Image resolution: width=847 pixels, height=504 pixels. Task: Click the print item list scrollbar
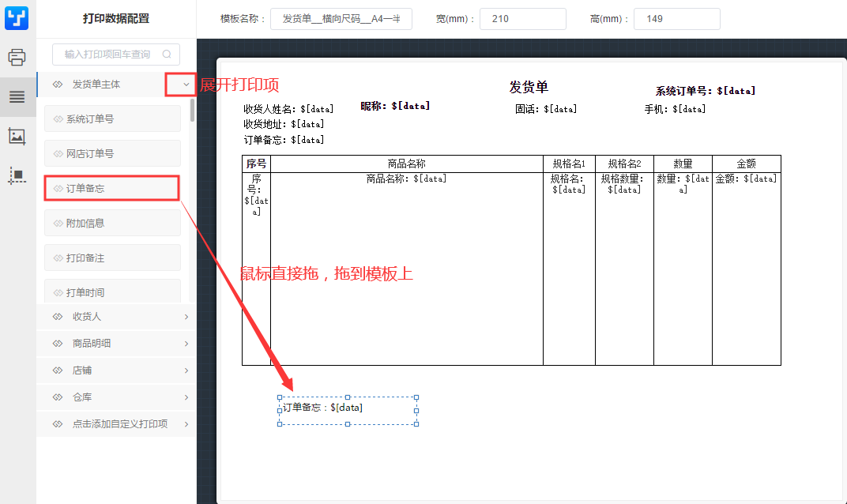pos(192,110)
